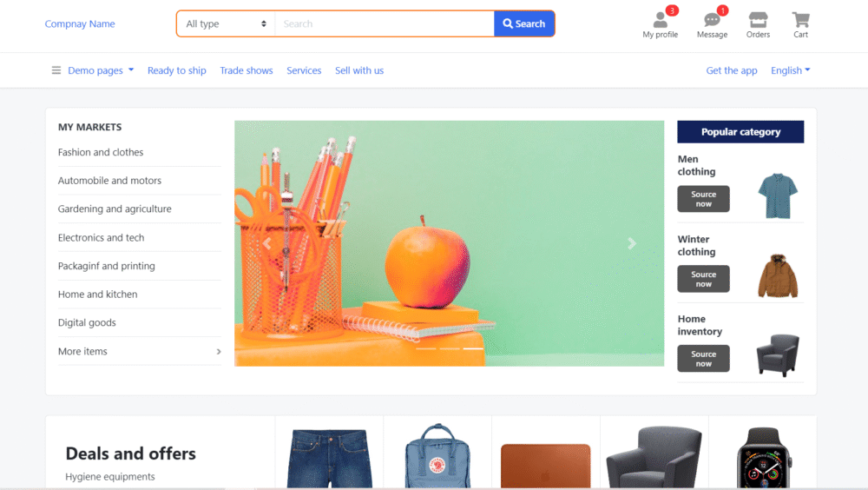Open the Orders icon
The image size is (868, 490).
[758, 21]
